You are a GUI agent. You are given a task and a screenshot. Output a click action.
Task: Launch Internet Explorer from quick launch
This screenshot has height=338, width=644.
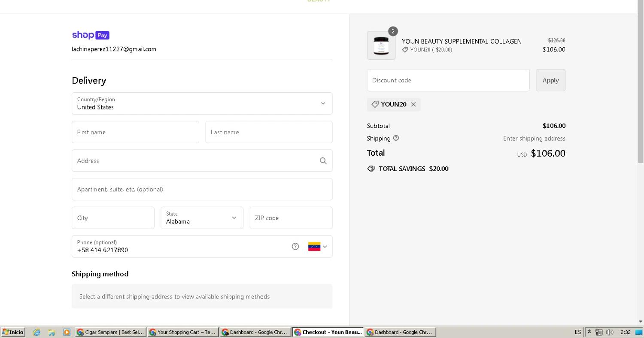coord(36,332)
